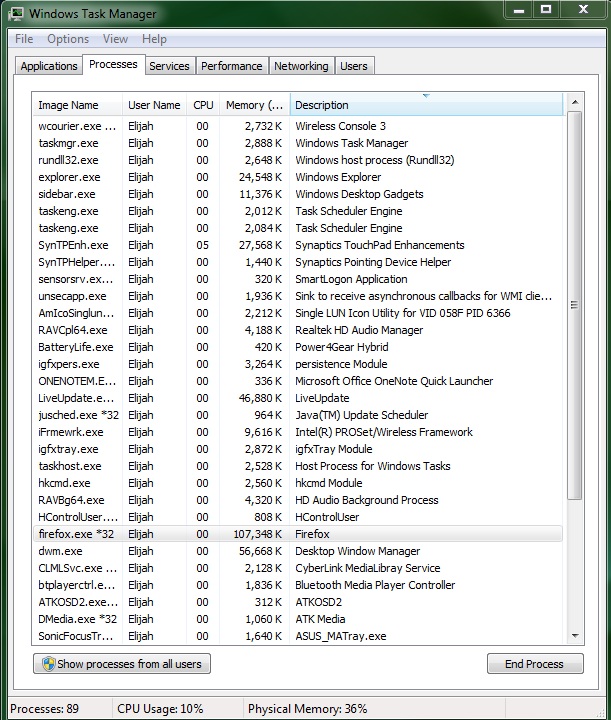Select the taskhost.exe process

tap(297, 466)
